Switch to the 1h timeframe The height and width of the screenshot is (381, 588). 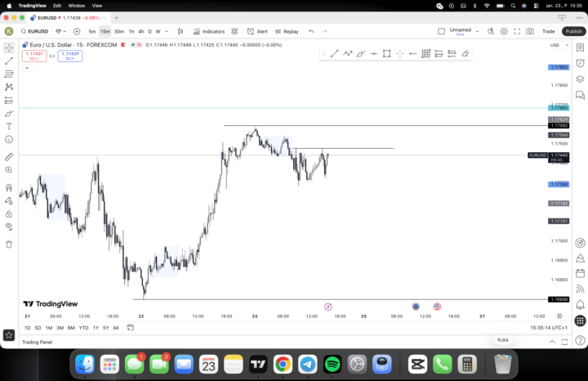tap(131, 32)
